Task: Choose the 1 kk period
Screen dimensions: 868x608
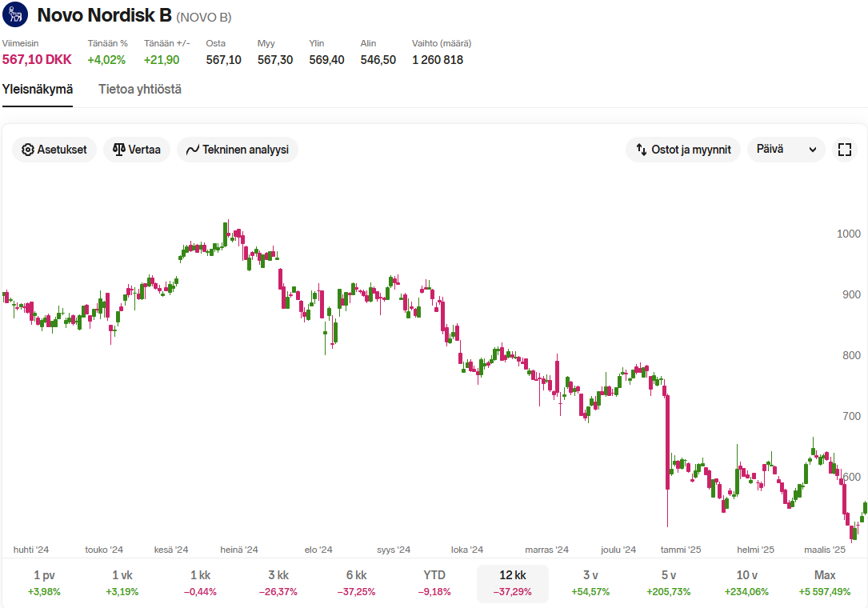Action: tap(200, 582)
